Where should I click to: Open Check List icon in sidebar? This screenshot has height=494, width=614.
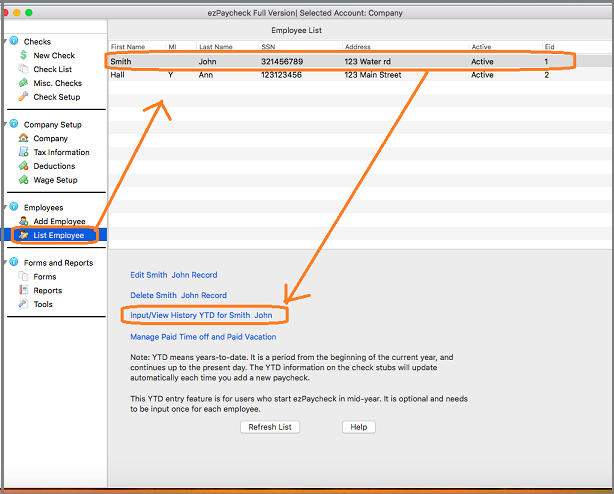tap(24, 70)
